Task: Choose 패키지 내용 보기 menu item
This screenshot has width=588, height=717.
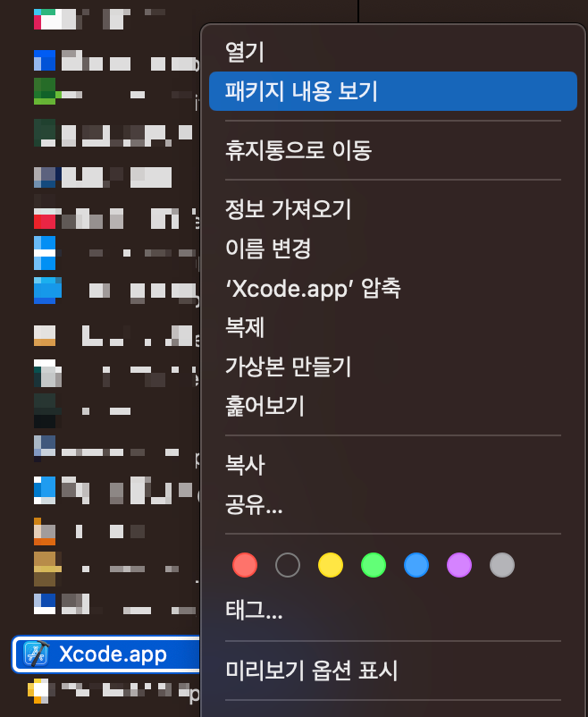Action: click(x=393, y=91)
